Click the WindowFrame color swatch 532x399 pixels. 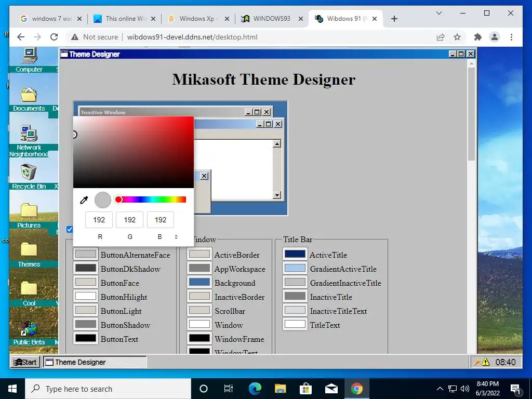[x=199, y=338]
